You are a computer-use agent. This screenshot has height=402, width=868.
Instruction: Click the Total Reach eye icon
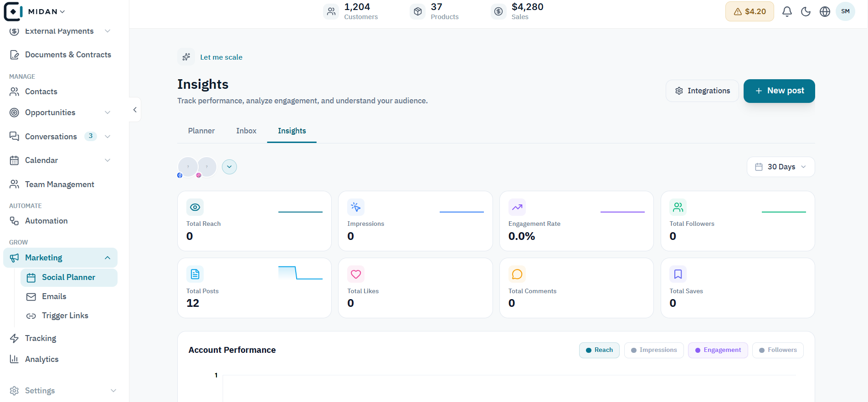195,207
